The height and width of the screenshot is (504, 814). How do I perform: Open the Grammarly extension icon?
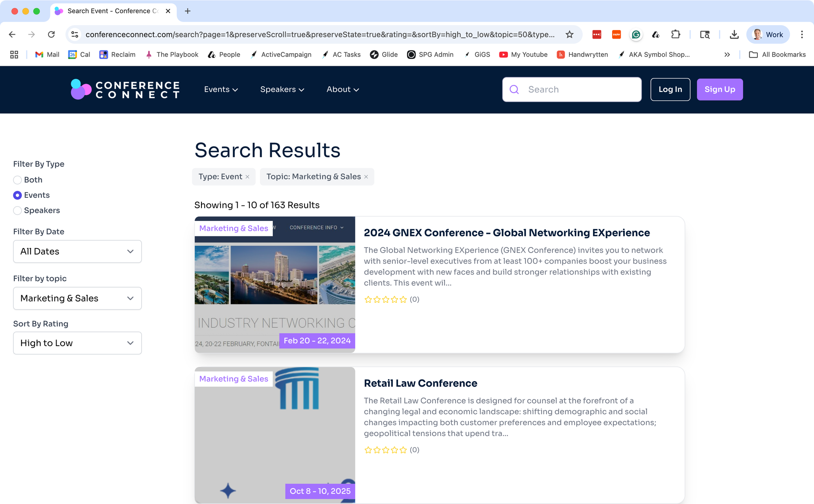[636, 35]
